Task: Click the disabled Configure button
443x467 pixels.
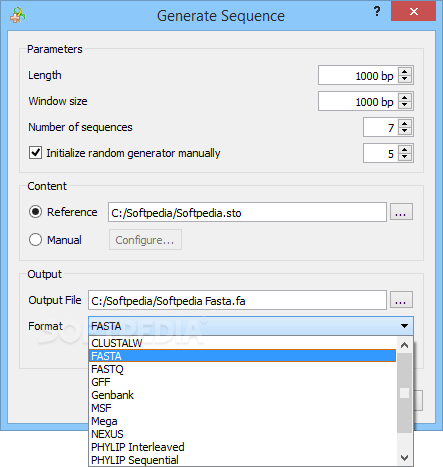Action: (145, 240)
